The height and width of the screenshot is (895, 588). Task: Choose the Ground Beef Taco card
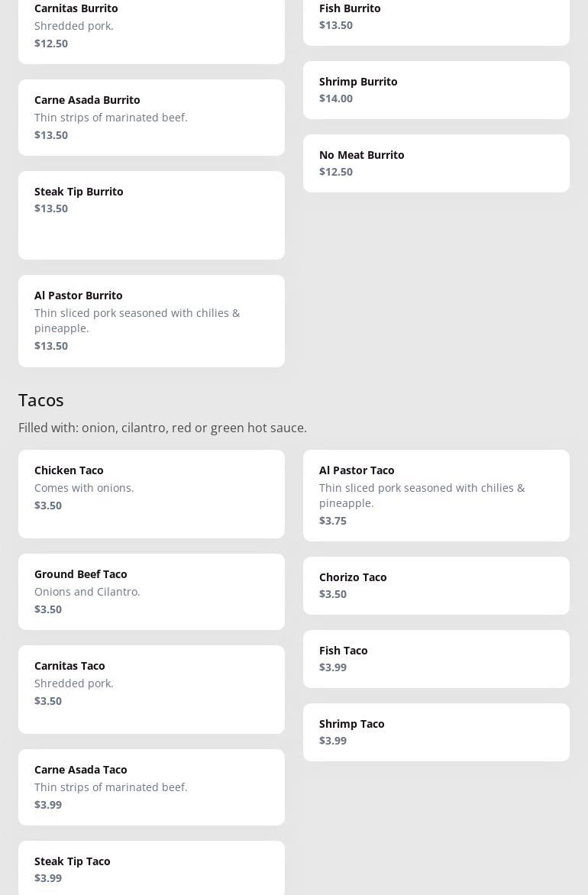(x=151, y=591)
